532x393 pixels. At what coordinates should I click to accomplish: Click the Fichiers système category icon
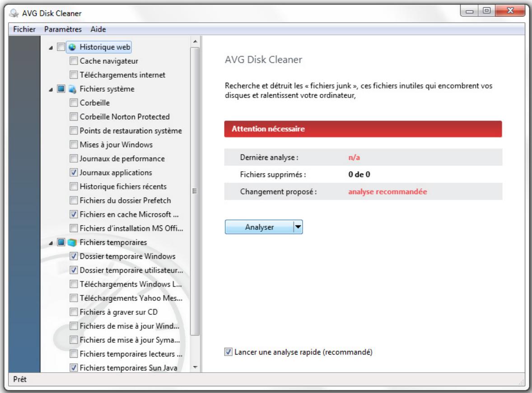[72, 89]
